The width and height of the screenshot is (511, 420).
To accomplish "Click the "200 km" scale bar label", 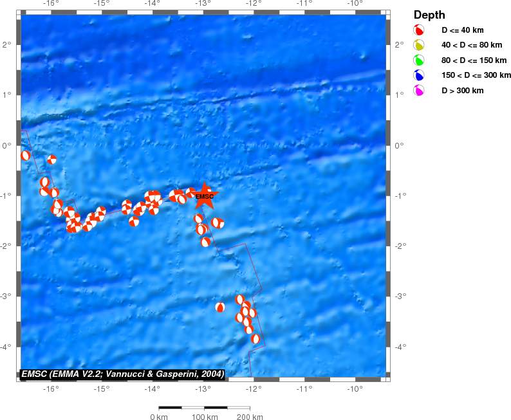I will pos(249,417).
